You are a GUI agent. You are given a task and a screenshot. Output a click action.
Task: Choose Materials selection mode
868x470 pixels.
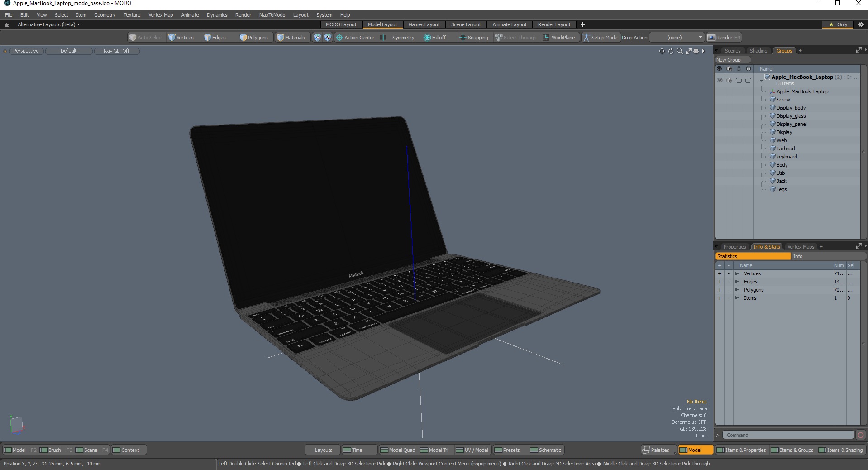click(291, 38)
